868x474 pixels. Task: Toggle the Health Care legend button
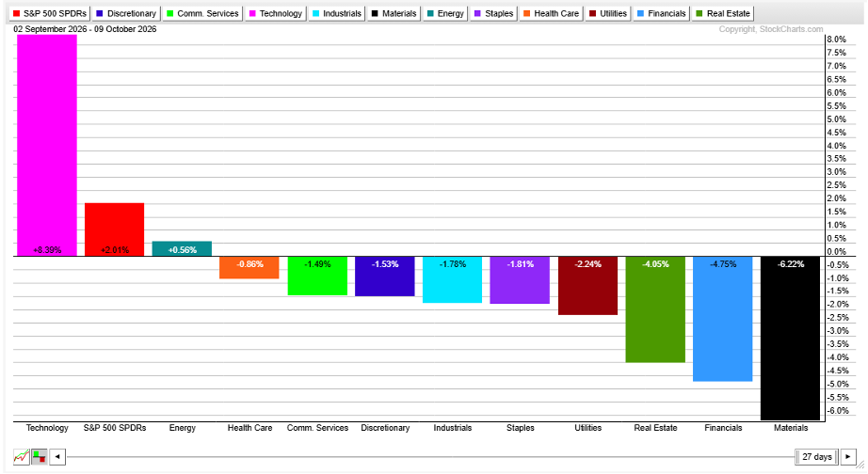[551, 13]
